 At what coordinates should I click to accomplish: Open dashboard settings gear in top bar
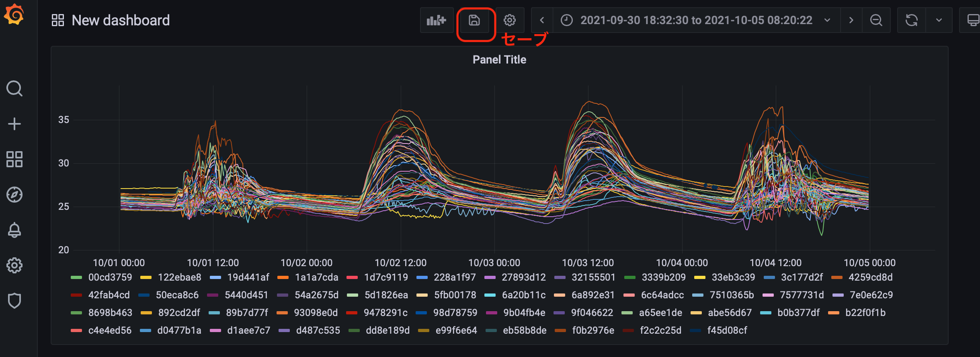tap(510, 20)
